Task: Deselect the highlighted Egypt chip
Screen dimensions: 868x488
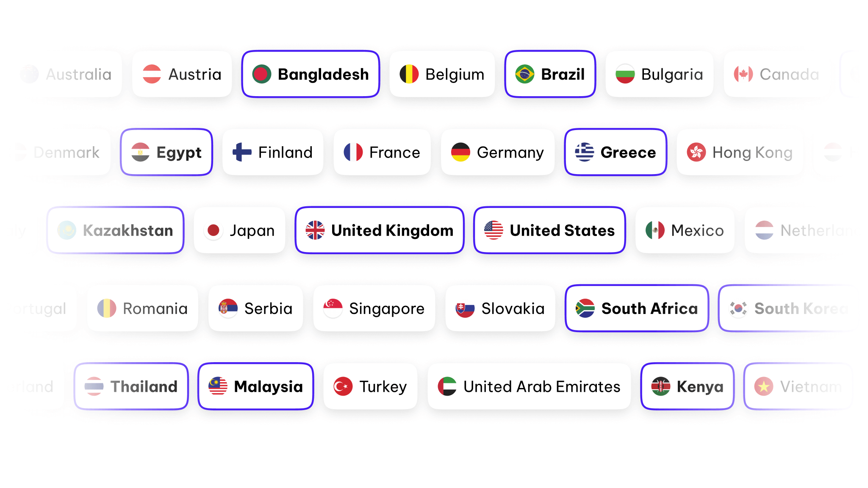Action: click(166, 152)
